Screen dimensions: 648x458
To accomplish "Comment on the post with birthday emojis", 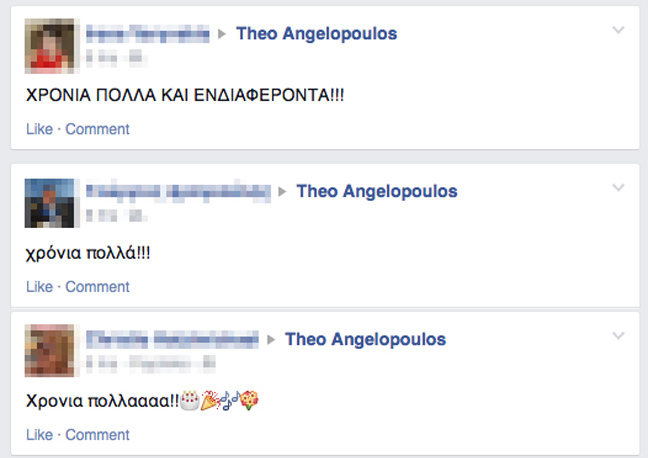I will [98, 434].
